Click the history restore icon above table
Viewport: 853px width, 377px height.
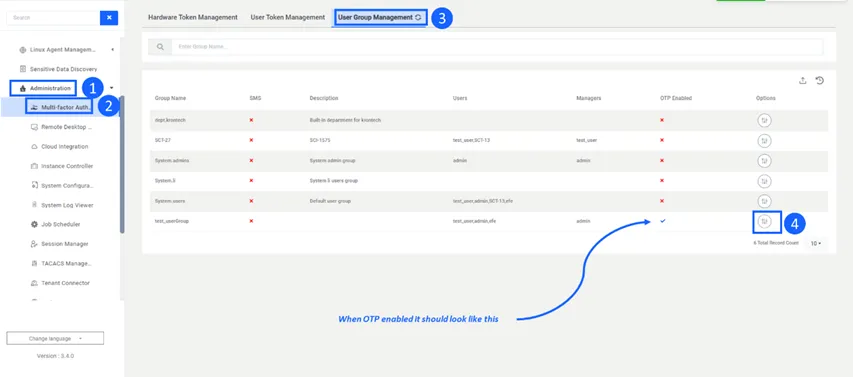(x=819, y=81)
